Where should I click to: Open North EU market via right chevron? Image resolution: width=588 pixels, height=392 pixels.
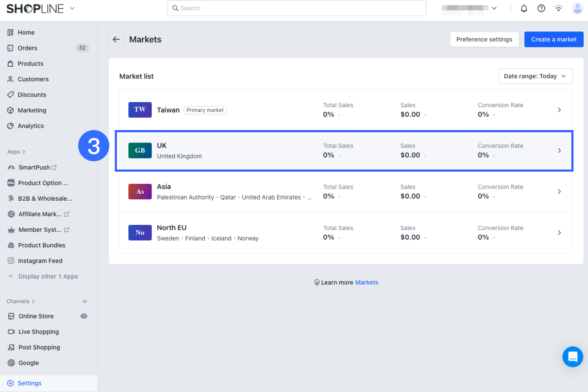pyautogui.click(x=559, y=233)
